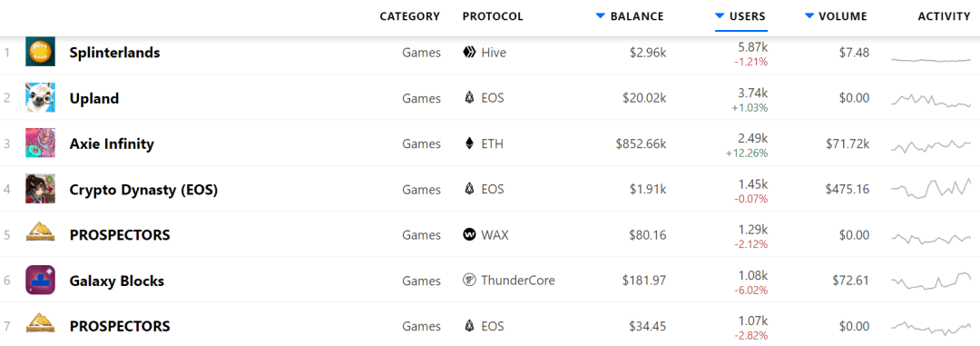Click the Protocol column header

coord(493,16)
